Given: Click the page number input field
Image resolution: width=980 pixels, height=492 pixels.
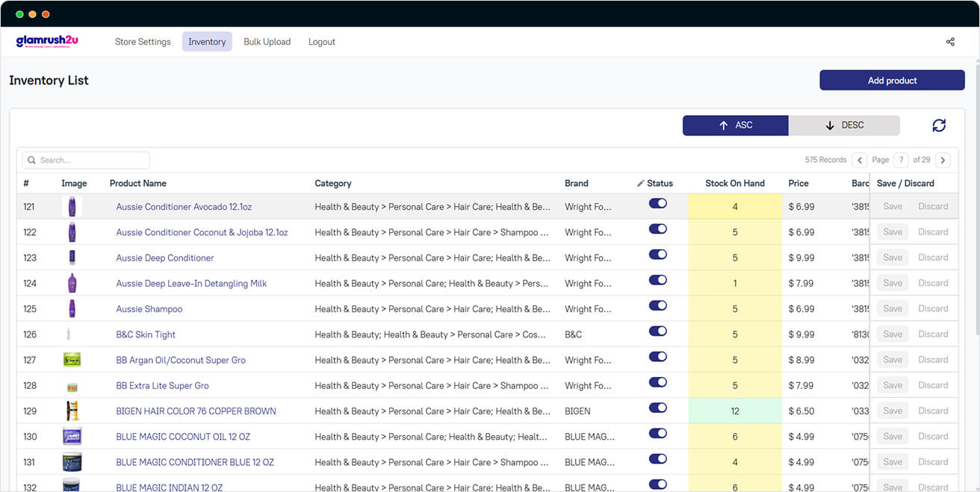Looking at the screenshot, I should click(902, 160).
